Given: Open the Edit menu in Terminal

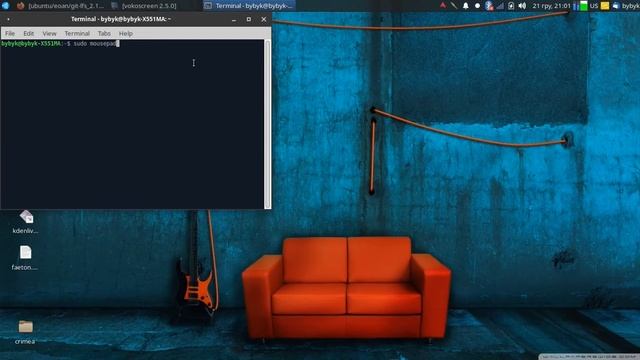Looking at the screenshot, I should (29, 33).
